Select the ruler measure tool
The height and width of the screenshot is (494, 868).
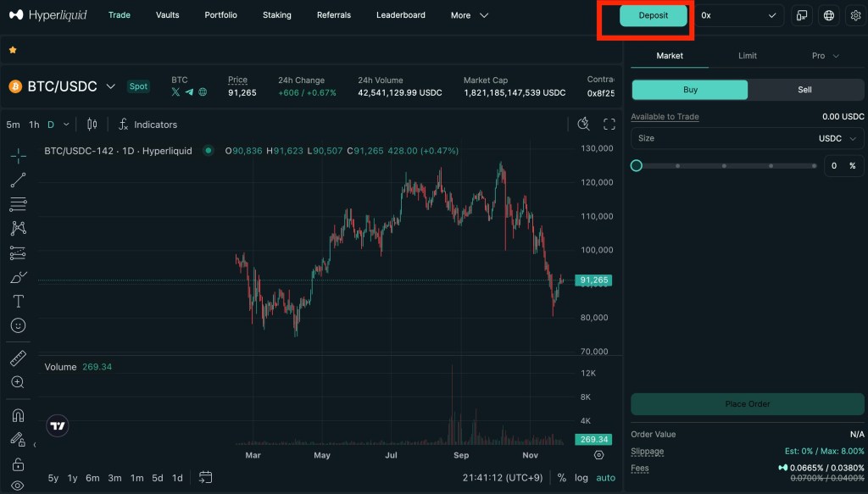tap(18, 358)
